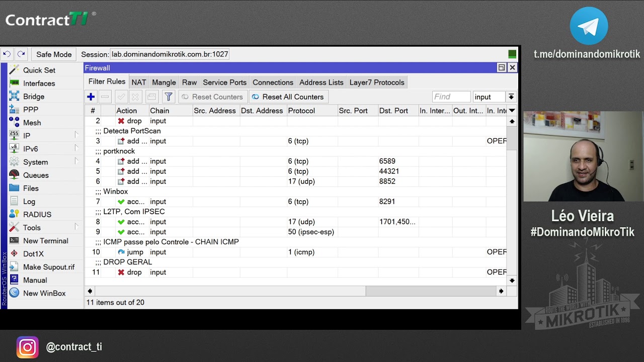The image size is (644, 362).
Task: Click horizontal scrollbar left arrow
Action: [90, 291]
